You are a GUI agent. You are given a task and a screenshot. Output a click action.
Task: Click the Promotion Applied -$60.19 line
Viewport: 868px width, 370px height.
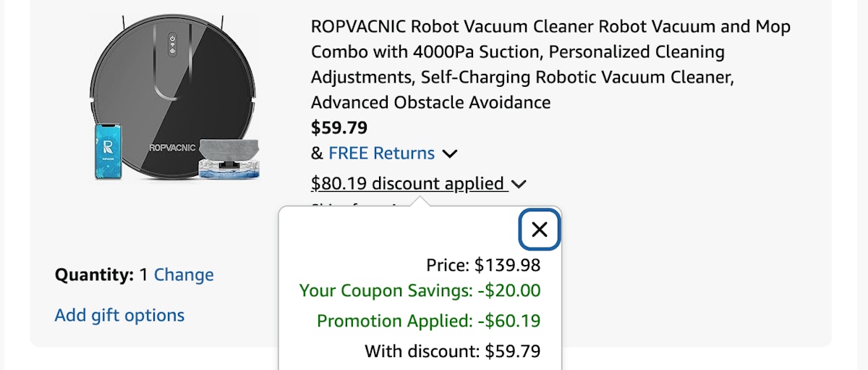tap(428, 321)
